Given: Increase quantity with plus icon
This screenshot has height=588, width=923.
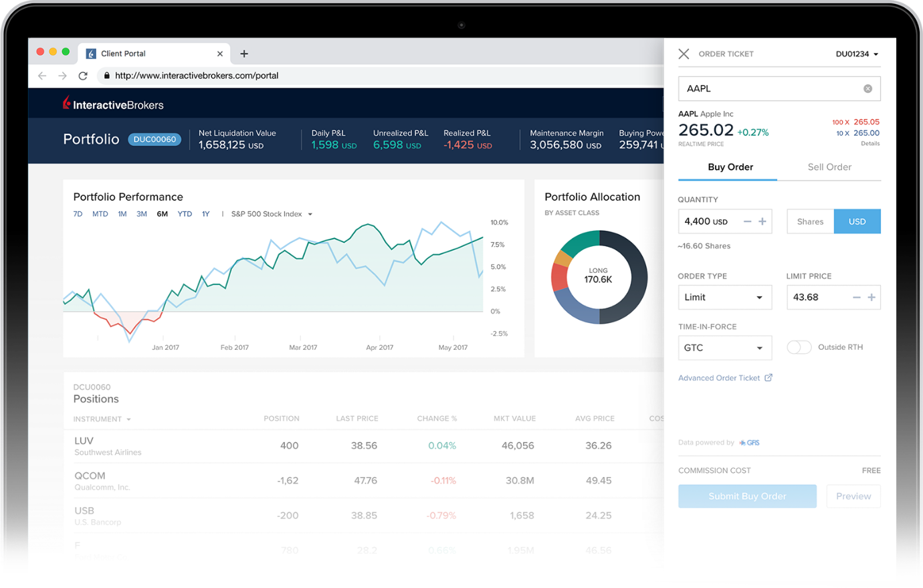Looking at the screenshot, I should click(762, 221).
